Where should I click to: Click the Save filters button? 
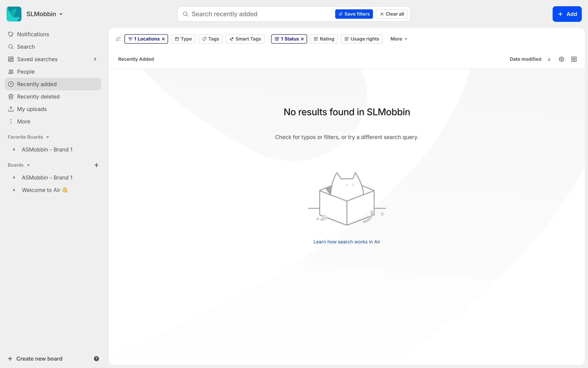pyautogui.click(x=354, y=14)
